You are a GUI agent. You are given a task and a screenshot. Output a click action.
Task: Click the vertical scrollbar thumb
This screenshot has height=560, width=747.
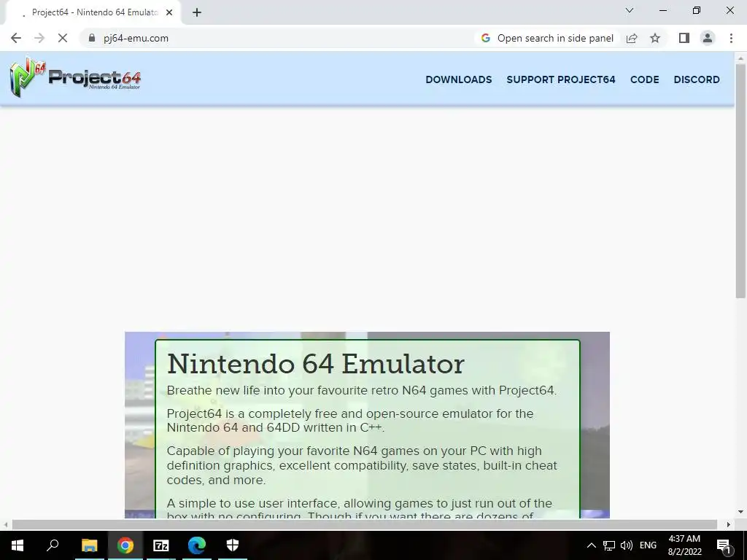tap(740, 181)
